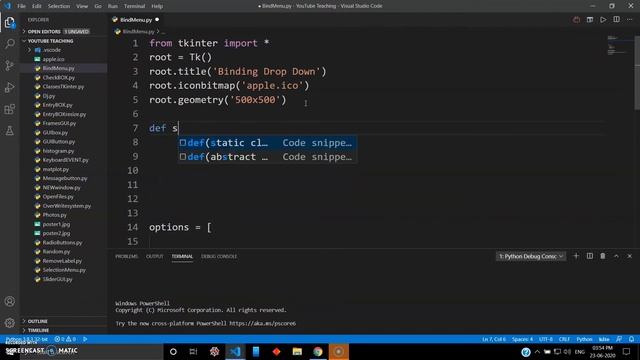The width and height of the screenshot is (640, 360).
Task: Open the editor More Actions ellipsis
Action: tap(630, 20)
